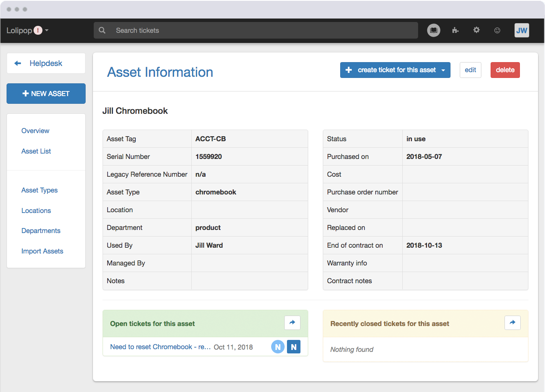The width and height of the screenshot is (545, 392).
Task: Click the serial number 1559920
Action: pos(209,157)
